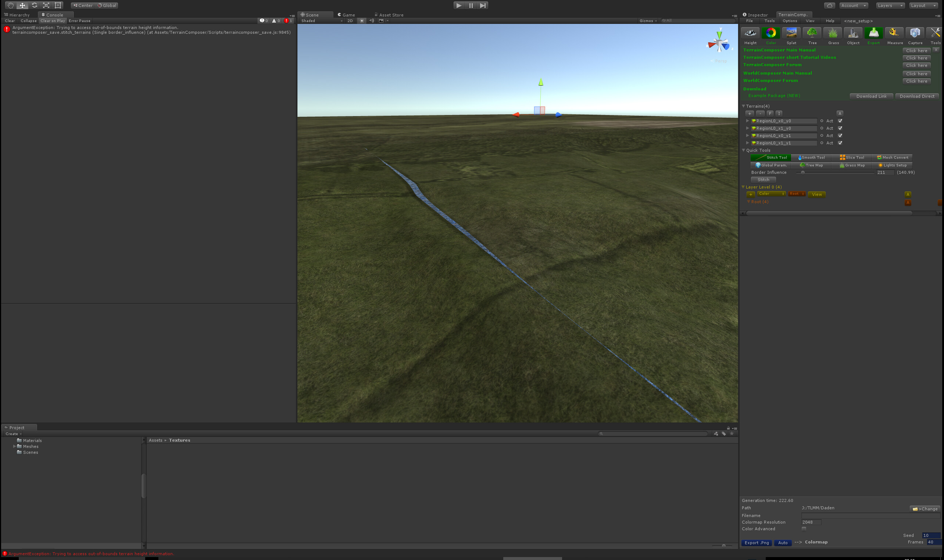This screenshot has height=560, width=944.
Task: Open the Object tools icon
Action: tap(853, 33)
